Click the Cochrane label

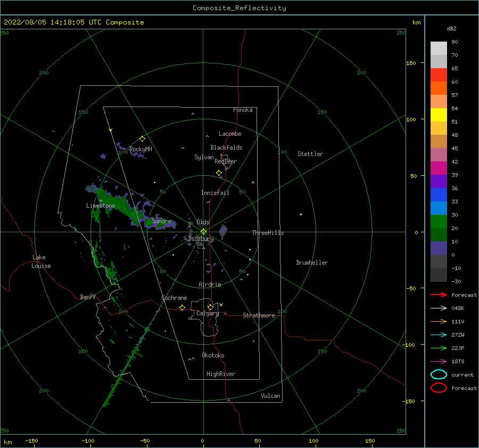pyautogui.click(x=174, y=298)
